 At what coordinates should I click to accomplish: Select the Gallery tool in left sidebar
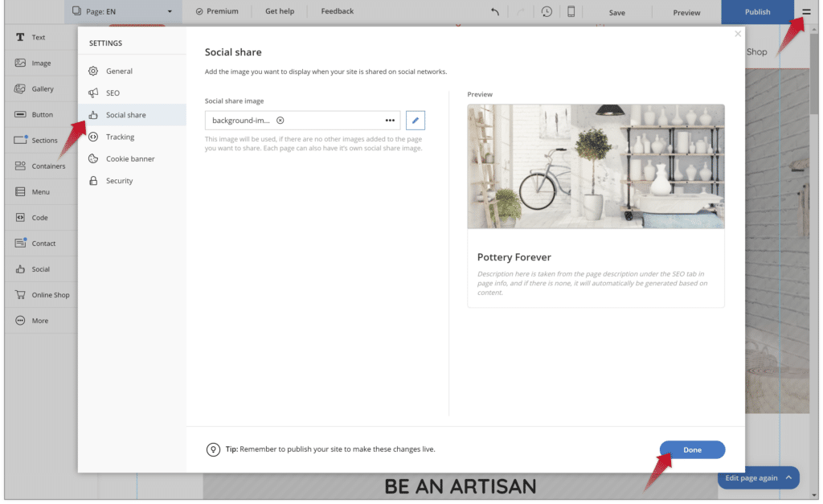[x=42, y=89]
